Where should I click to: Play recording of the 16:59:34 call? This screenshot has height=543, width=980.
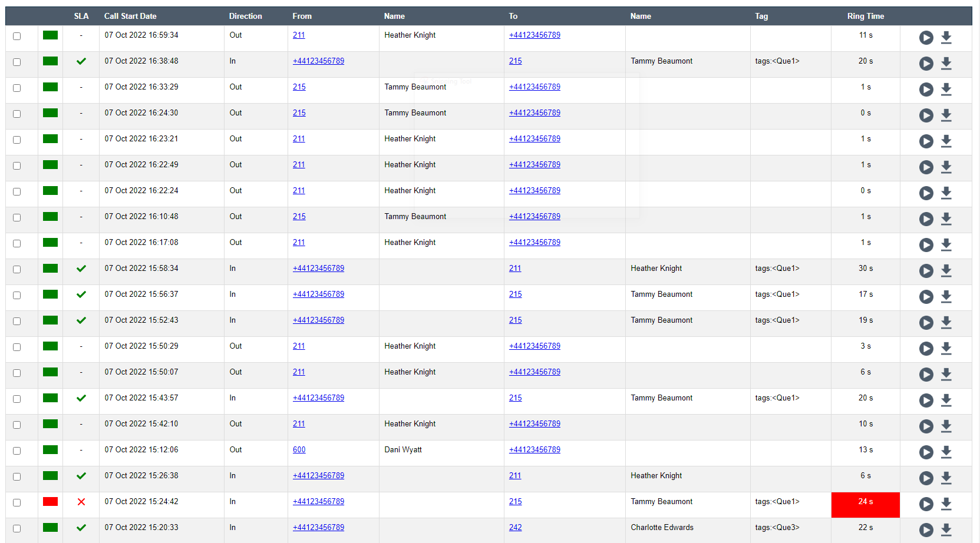pyautogui.click(x=926, y=38)
